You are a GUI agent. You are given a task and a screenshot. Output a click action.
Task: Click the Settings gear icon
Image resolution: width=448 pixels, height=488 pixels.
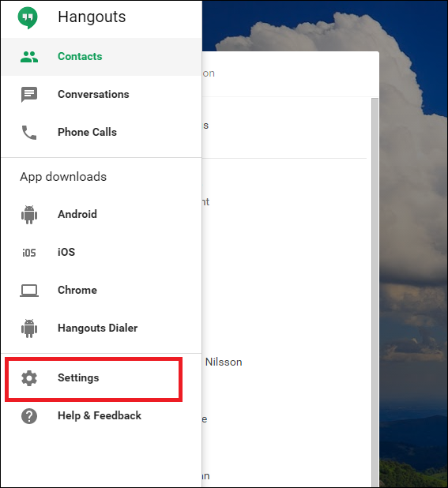29,378
